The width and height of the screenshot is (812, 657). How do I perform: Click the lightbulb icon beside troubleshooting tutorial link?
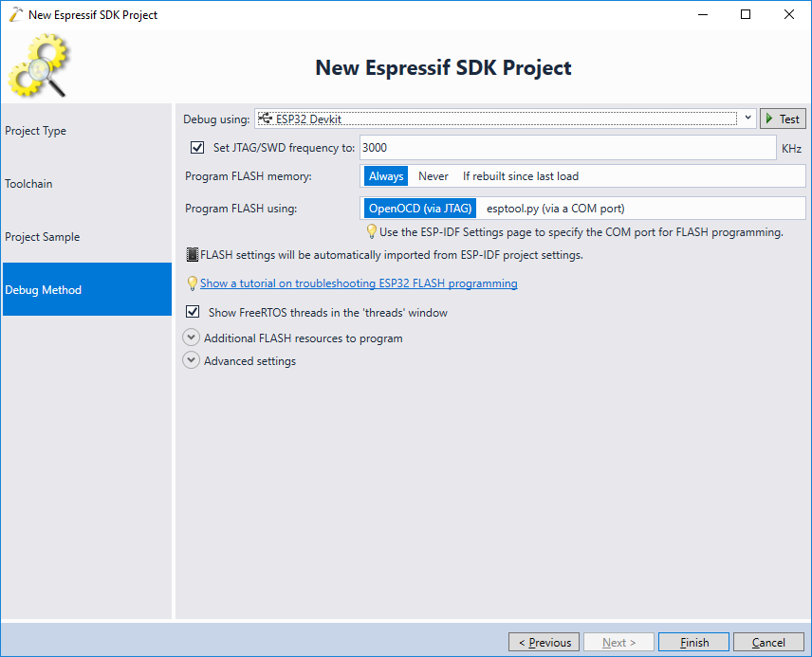193,283
